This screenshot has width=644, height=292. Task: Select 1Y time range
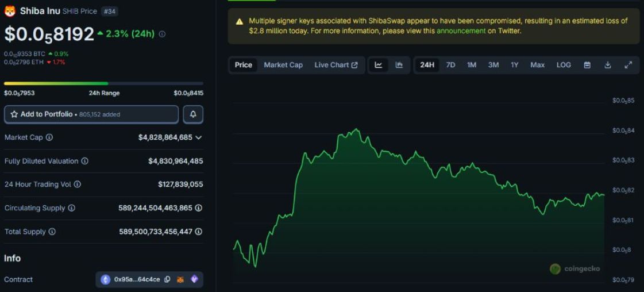[515, 65]
